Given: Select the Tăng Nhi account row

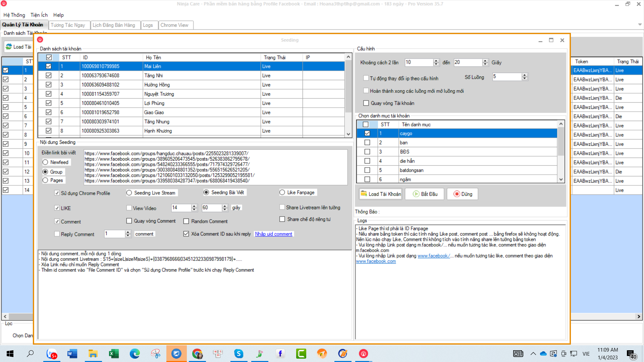Looking at the screenshot, I should pyautogui.click(x=191, y=75).
